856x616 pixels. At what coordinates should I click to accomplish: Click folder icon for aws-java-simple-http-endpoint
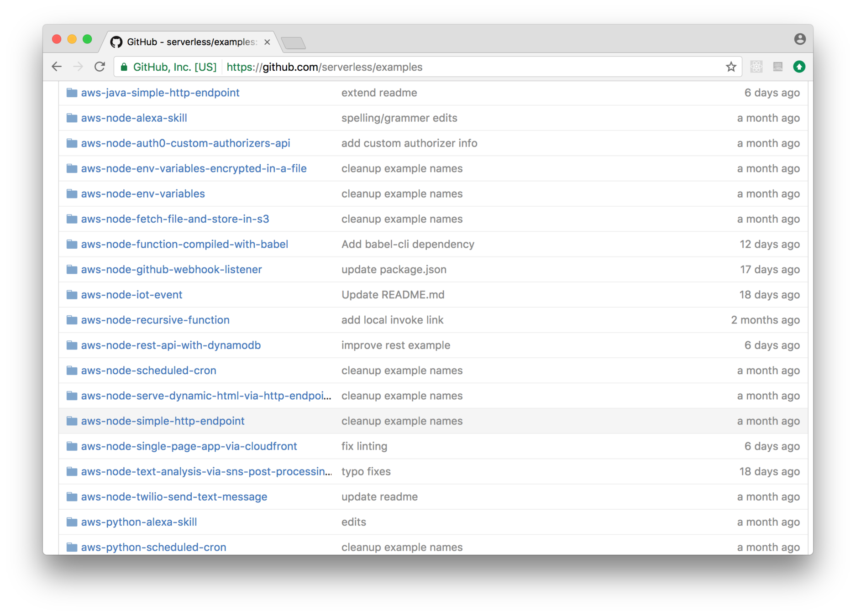tap(72, 93)
